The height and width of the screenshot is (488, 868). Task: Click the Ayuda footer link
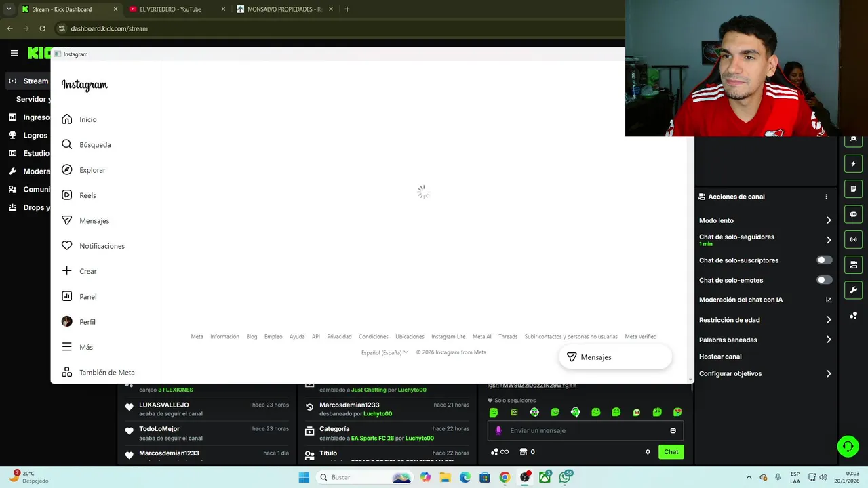click(x=297, y=336)
